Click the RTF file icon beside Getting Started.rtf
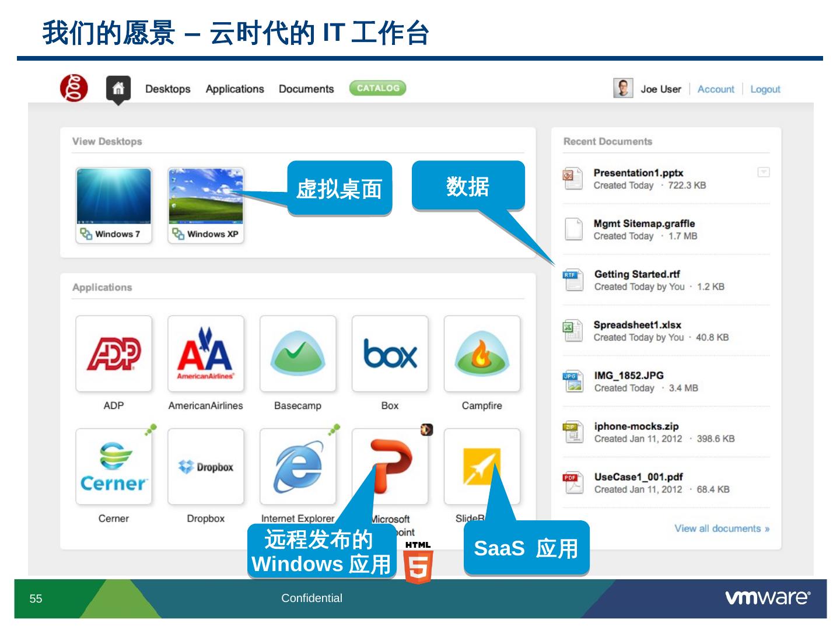This screenshot has height=630, width=840. pyautogui.click(x=573, y=280)
